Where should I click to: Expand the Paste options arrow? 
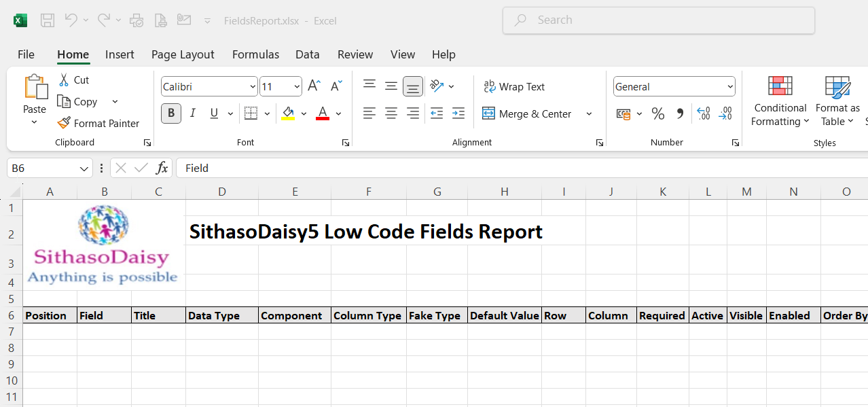tap(35, 122)
